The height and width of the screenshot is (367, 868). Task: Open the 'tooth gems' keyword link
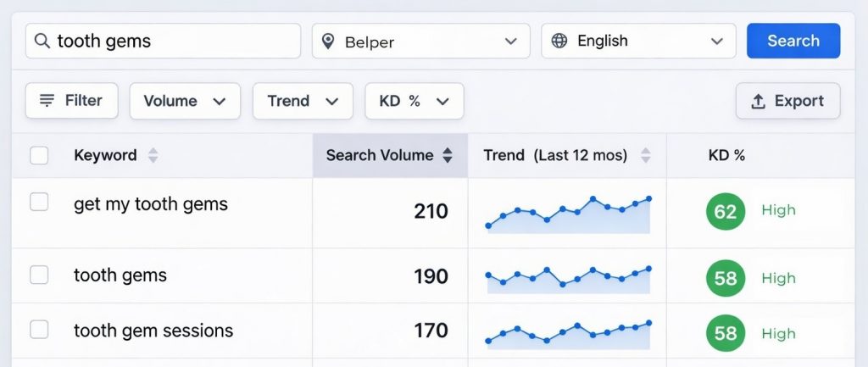tap(120, 275)
